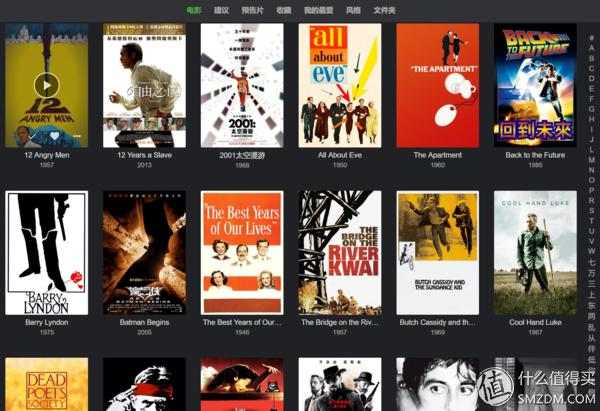This screenshot has height=411, width=600.
Task: Click the 'All About Eve' title text
Action: 340,155
